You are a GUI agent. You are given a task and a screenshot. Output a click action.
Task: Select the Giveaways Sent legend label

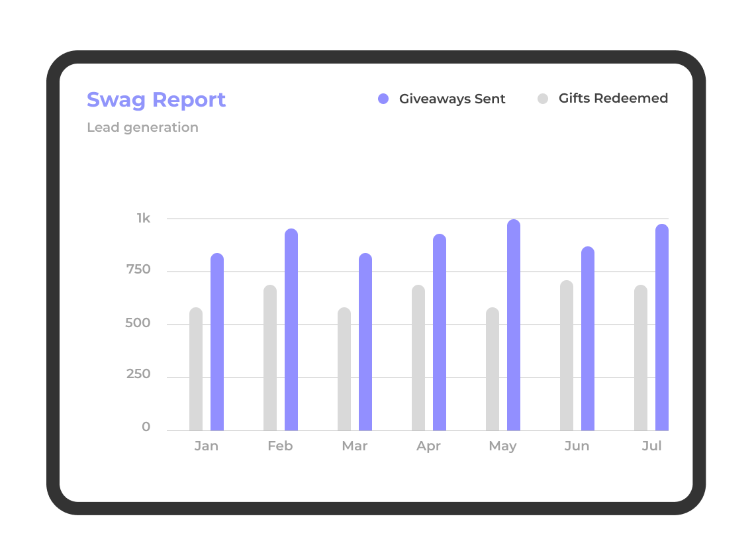(452, 98)
